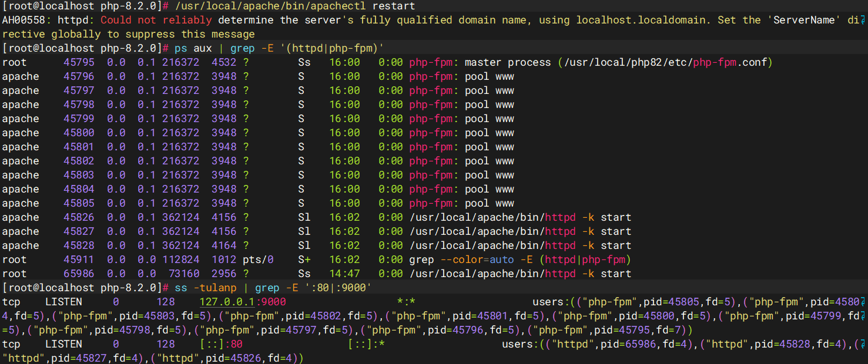Click the RSS value 4164
This screenshot has height=364, width=868.
[224, 245]
